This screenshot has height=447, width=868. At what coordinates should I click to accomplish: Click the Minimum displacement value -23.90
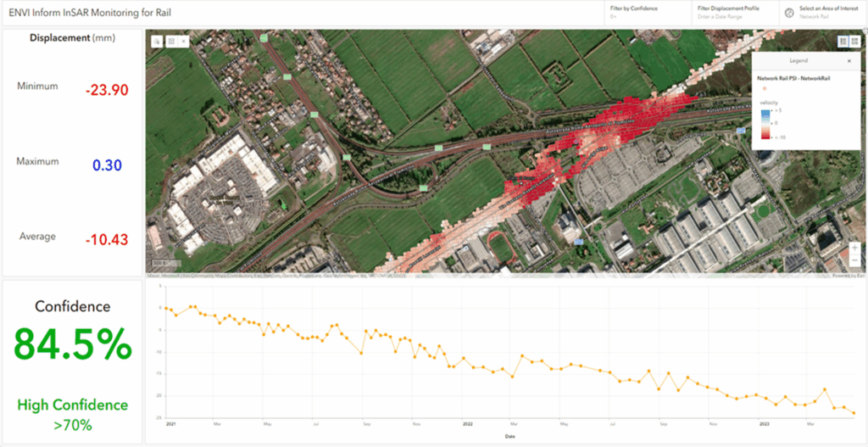click(x=107, y=90)
